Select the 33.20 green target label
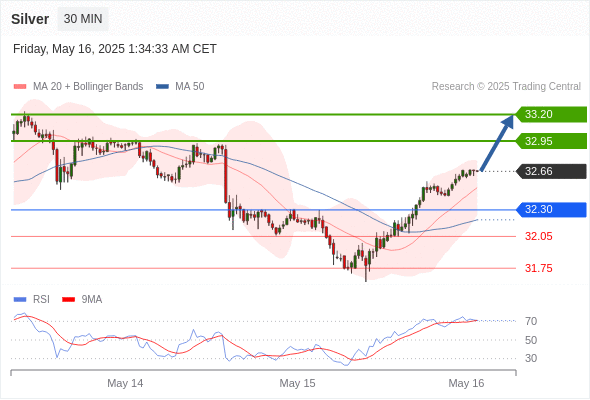This screenshot has height=400, width=590. pos(550,114)
